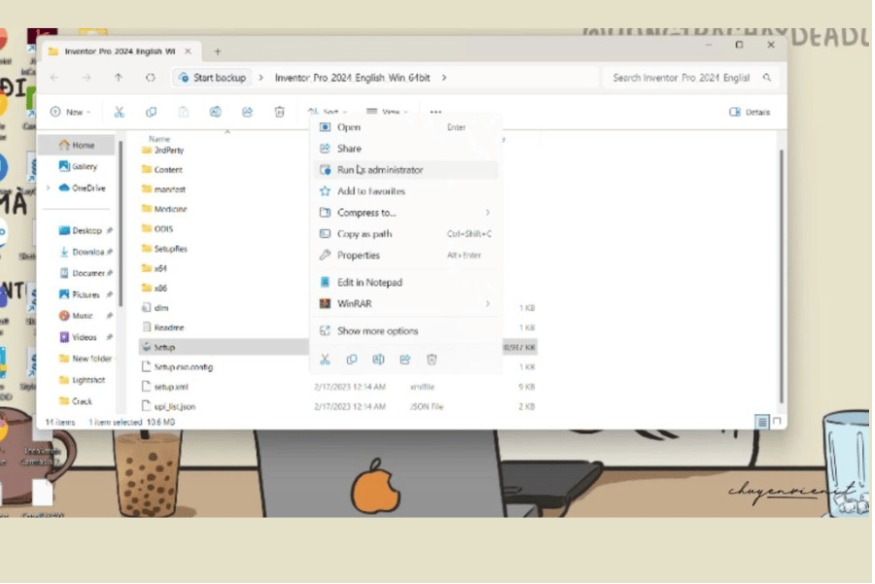
Task: Click the Cut icon in the Explorer toolbar
Action: [x=119, y=112]
